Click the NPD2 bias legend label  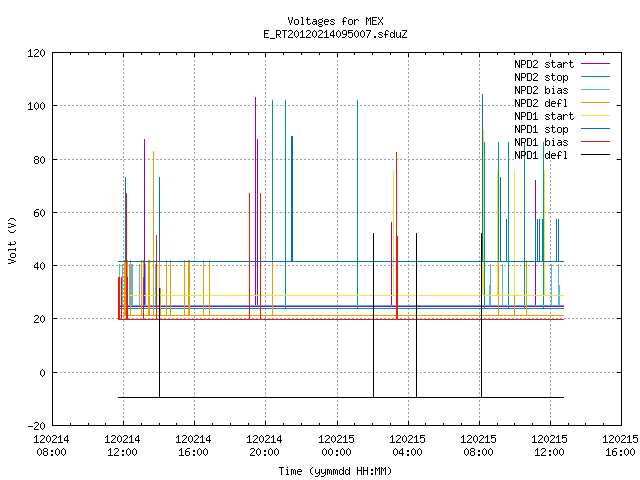tap(541, 90)
